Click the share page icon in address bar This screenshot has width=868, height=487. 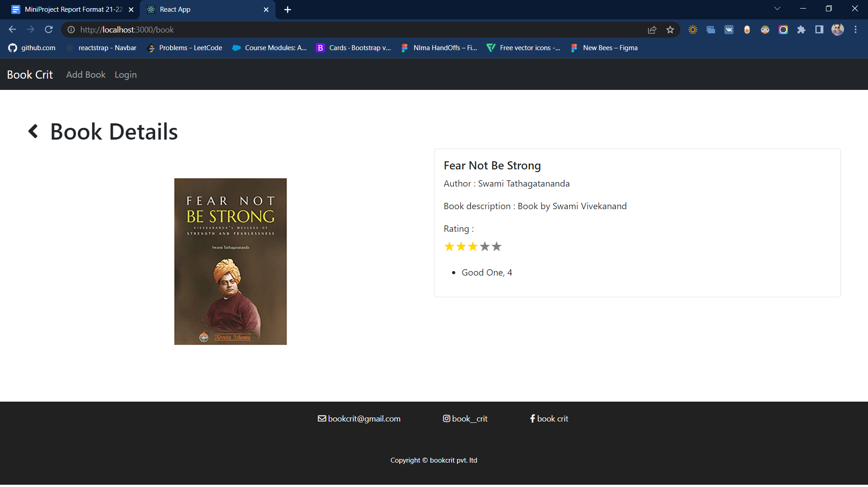[x=652, y=30]
